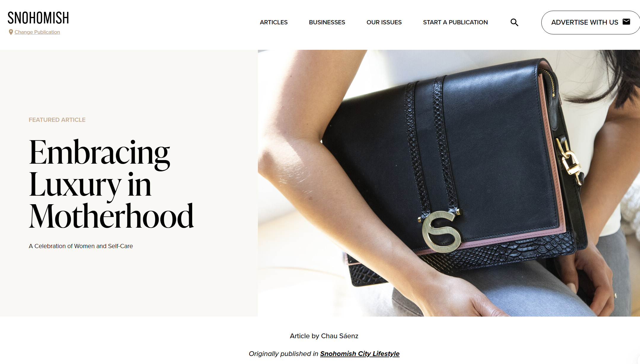Click the location pin icon
640x364 pixels.
pos(11,32)
